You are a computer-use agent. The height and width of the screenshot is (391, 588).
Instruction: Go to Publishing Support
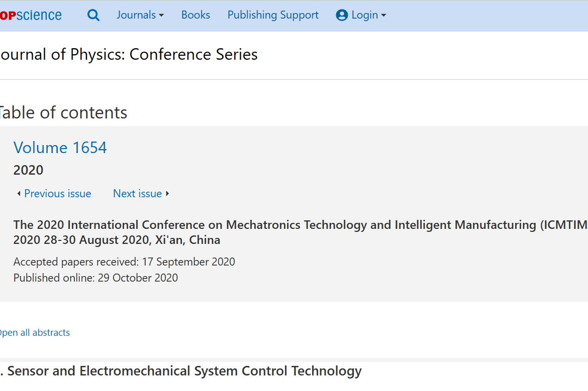point(273,15)
